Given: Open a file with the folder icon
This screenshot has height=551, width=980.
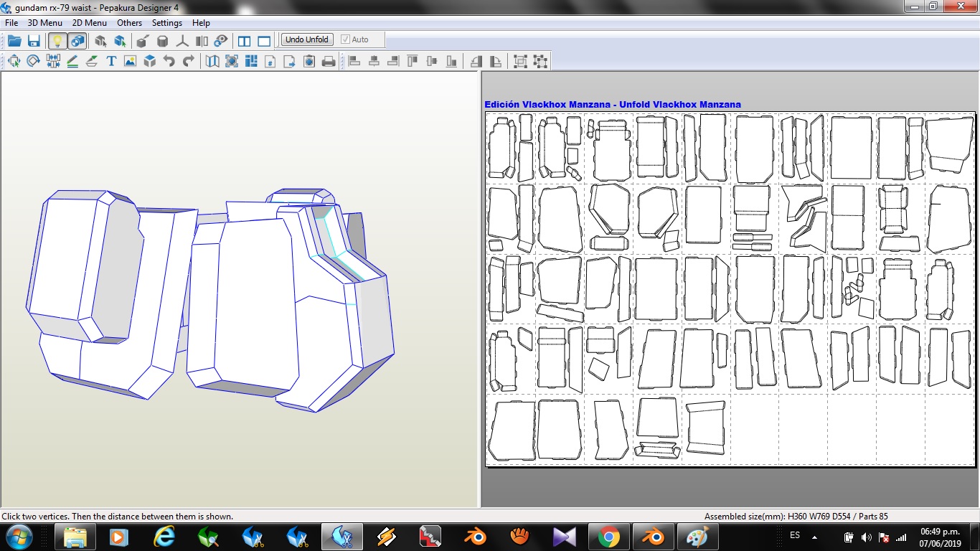Looking at the screenshot, I should (14, 41).
